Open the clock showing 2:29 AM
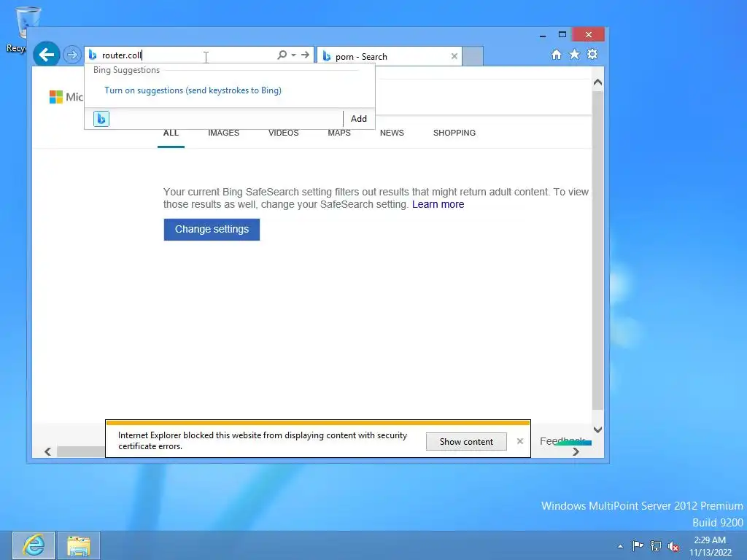 [710, 546]
